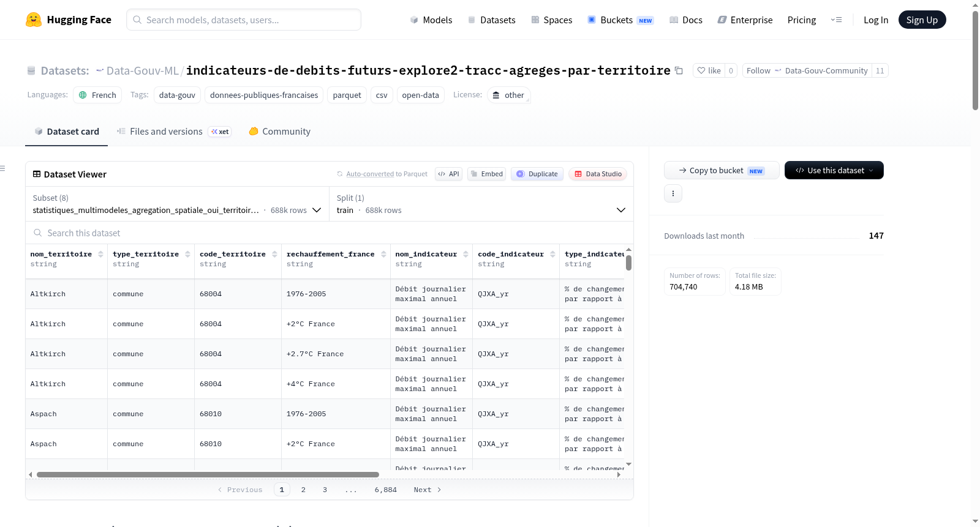This screenshot has width=980, height=527.
Task: Sort by code_territoire column sort icon
Action: click(274, 254)
